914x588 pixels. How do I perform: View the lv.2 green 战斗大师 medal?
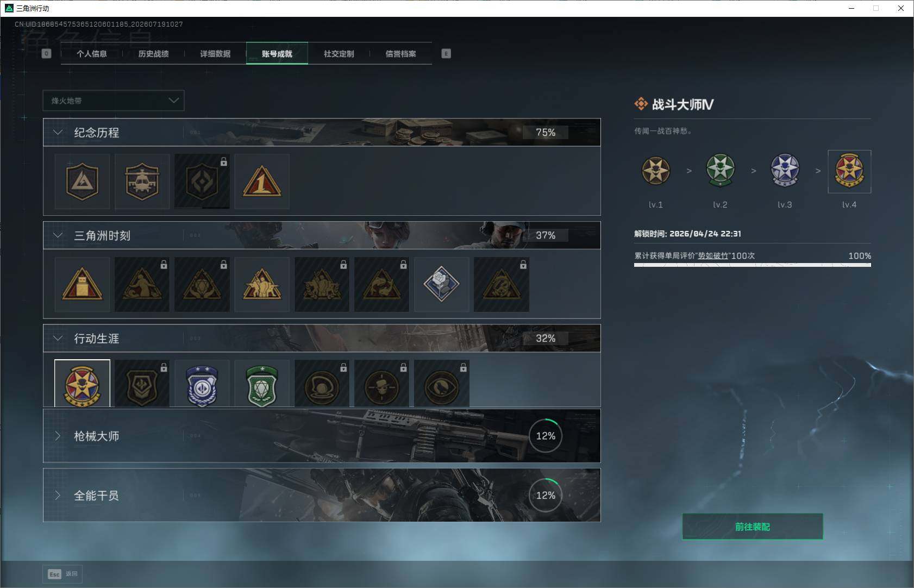pos(720,171)
